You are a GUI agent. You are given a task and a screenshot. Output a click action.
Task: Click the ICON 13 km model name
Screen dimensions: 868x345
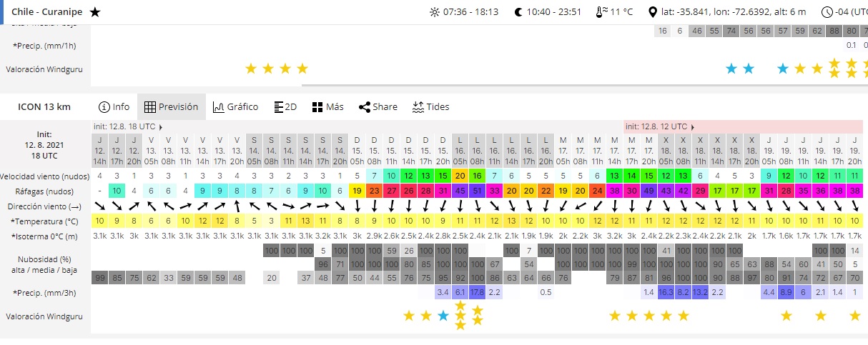(x=44, y=106)
